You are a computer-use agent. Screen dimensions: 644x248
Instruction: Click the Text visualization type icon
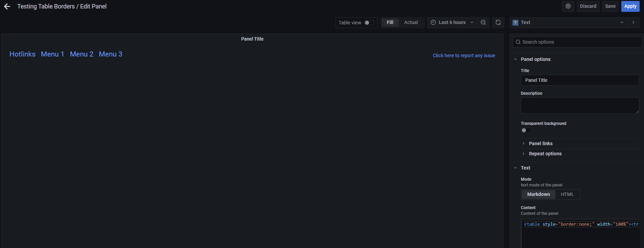(515, 23)
